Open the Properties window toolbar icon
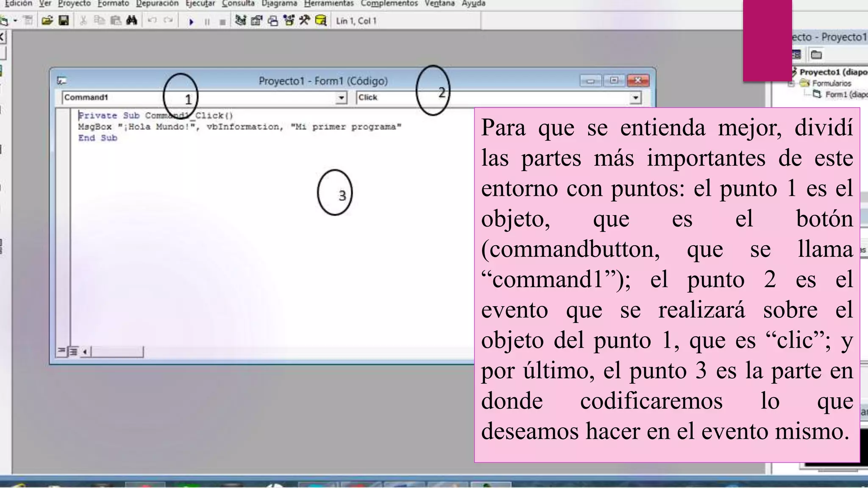This screenshot has width=868, height=488. (x=256, y=20)
